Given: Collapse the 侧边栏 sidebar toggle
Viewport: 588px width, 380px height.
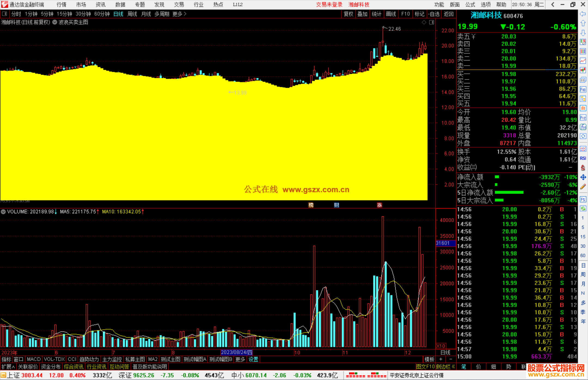Looking at the screenshot, I should (445, 367).
